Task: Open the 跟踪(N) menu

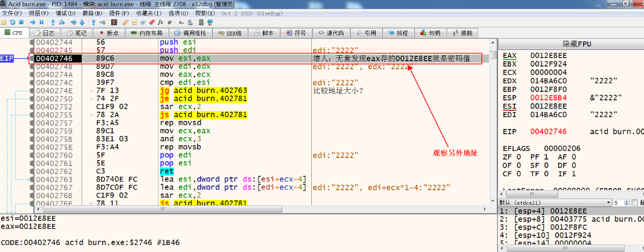Action: pos(93,12)
